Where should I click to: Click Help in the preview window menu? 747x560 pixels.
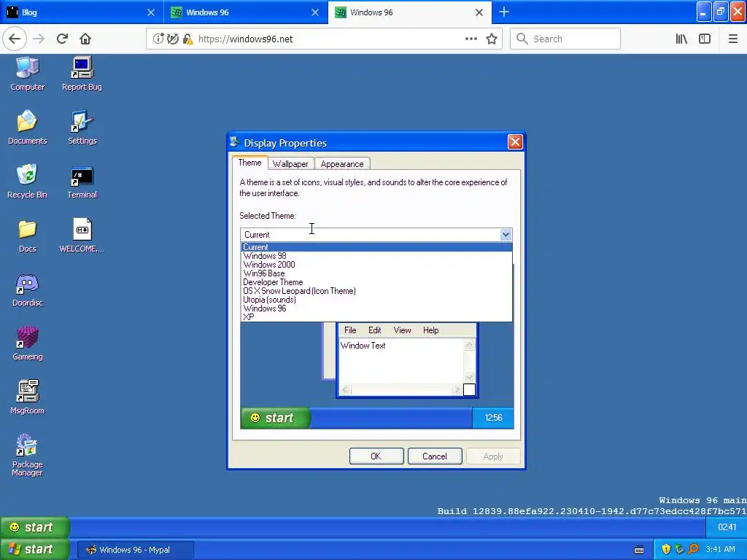[x=430, y=330]
